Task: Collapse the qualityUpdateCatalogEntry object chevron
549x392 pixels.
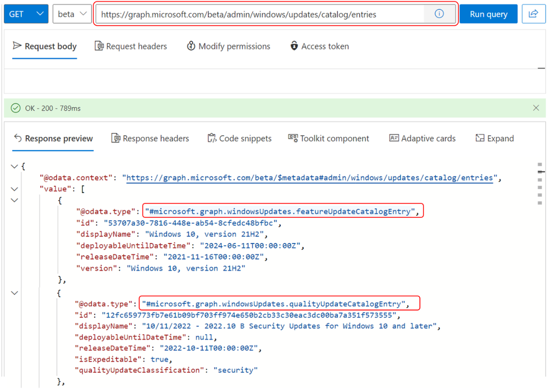Action: 14,293
